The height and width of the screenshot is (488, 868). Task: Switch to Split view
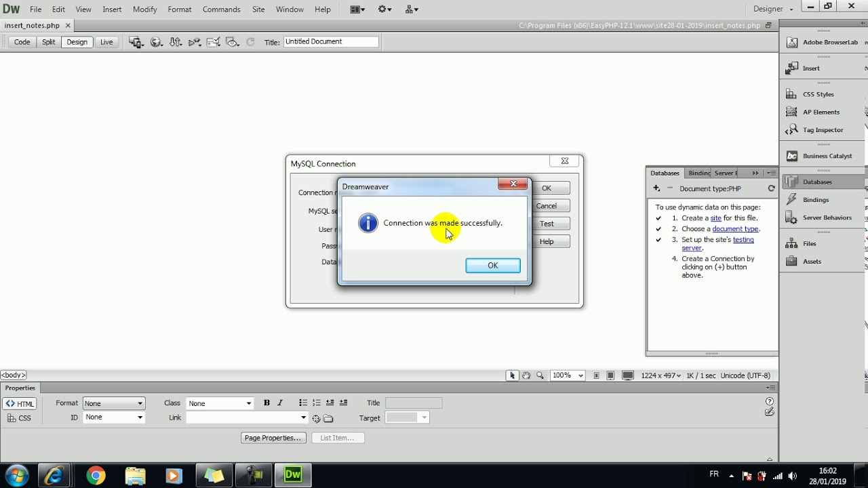48,42
